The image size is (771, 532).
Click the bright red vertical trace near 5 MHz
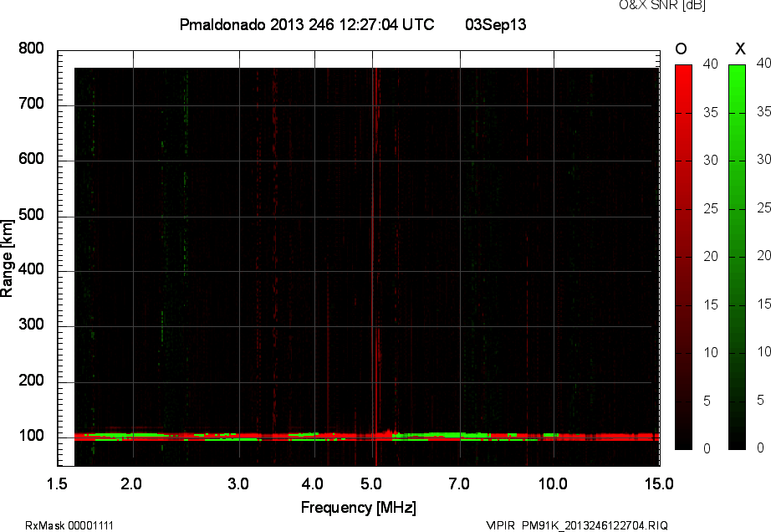pyautogui.click(x=375, y=265)
